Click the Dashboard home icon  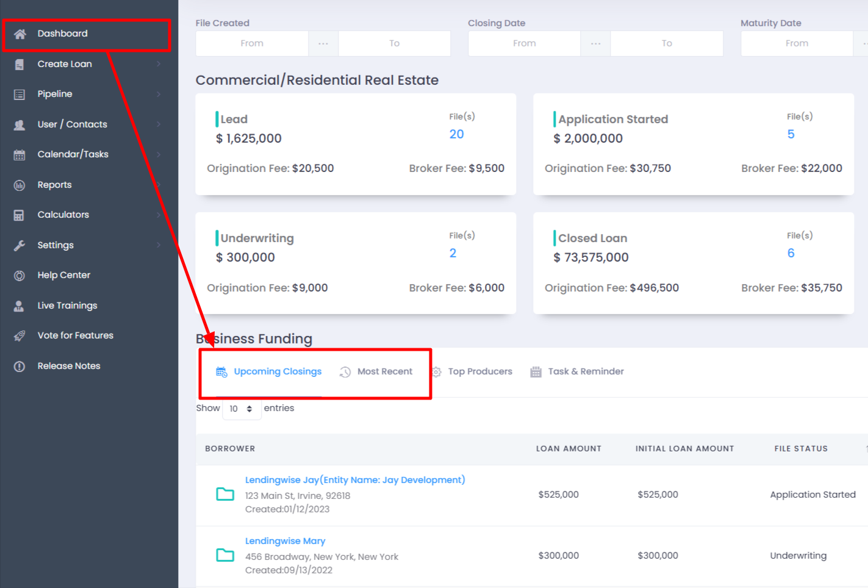[20, 34]
